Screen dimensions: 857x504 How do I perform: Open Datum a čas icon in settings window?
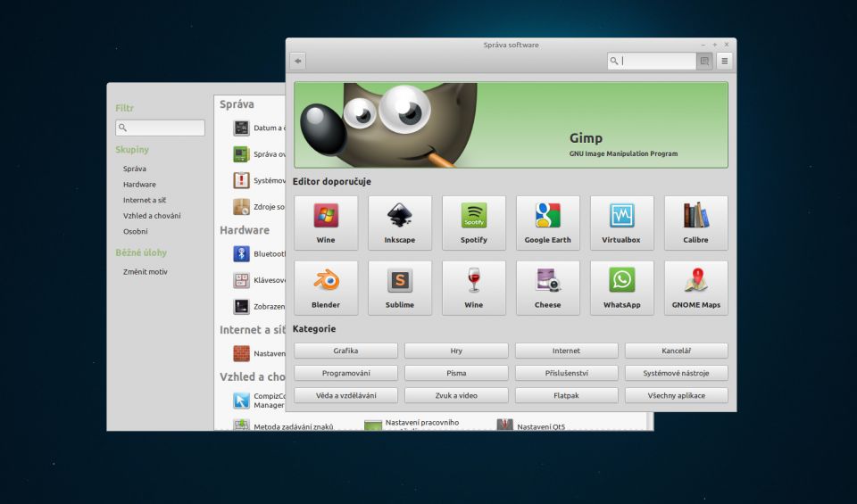point(241,128)
